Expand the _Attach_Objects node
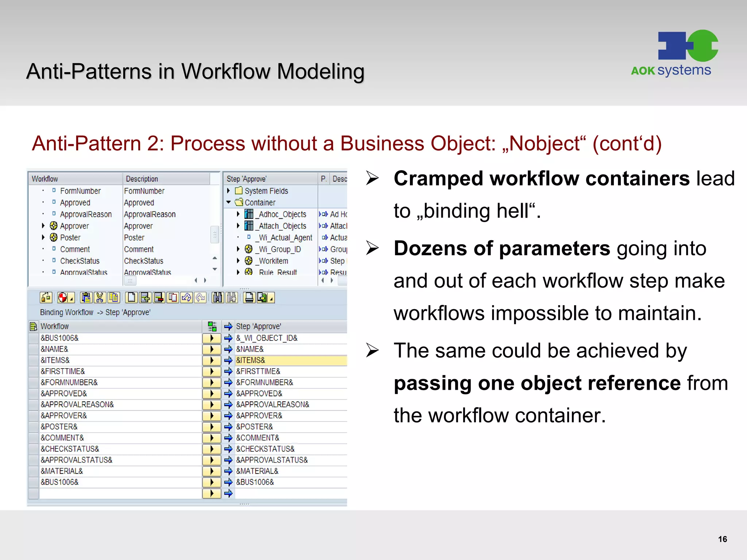The height and width of the screenshot is (560, 747). click(x=238, y=226)
